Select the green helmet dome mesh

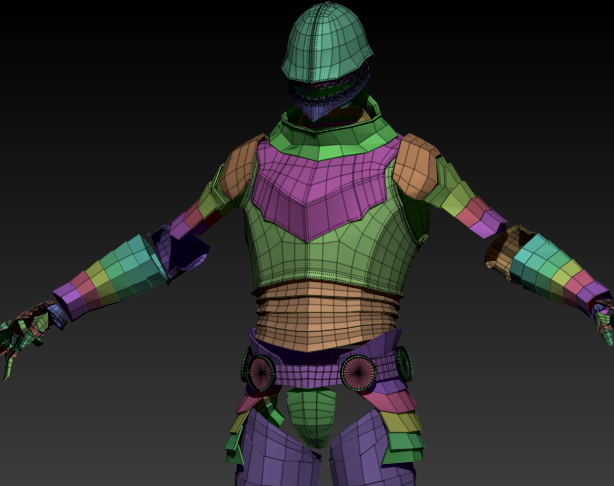pyautogui.click(x=327, y=41)
